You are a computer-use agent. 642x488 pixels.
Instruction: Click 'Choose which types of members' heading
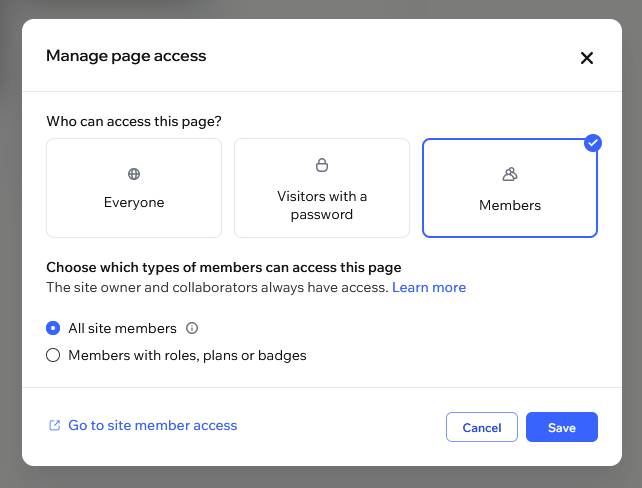pos(224,267)
